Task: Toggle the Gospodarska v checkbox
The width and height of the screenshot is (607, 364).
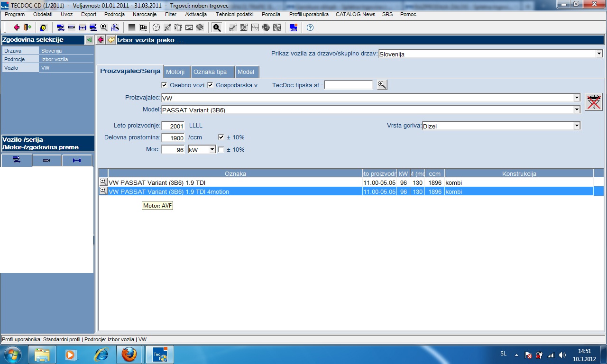Action: point(211,85)
